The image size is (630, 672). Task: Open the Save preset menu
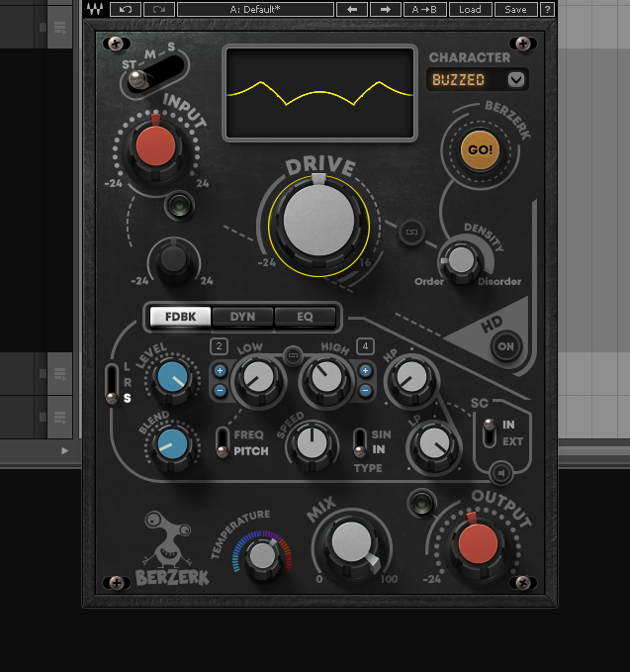point(515,10)
